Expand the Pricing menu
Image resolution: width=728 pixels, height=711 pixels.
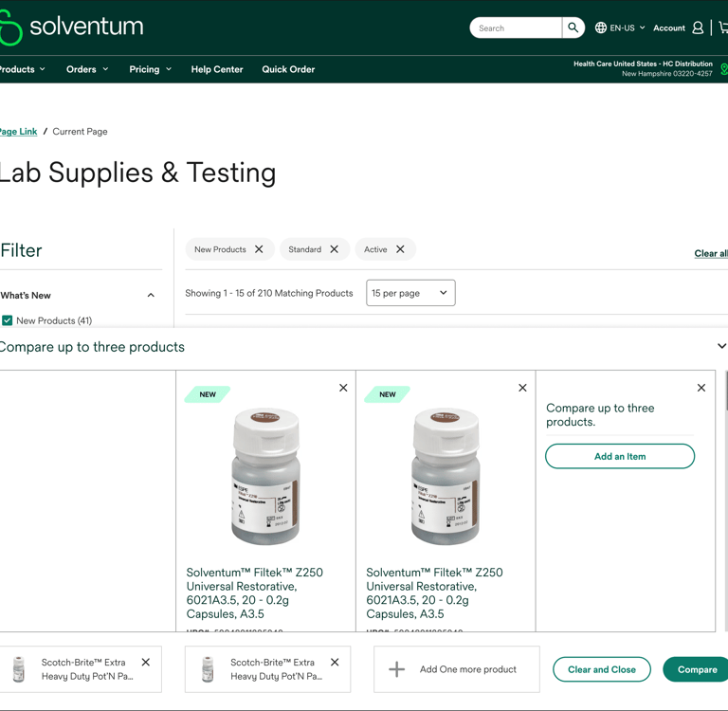point(151,69)
